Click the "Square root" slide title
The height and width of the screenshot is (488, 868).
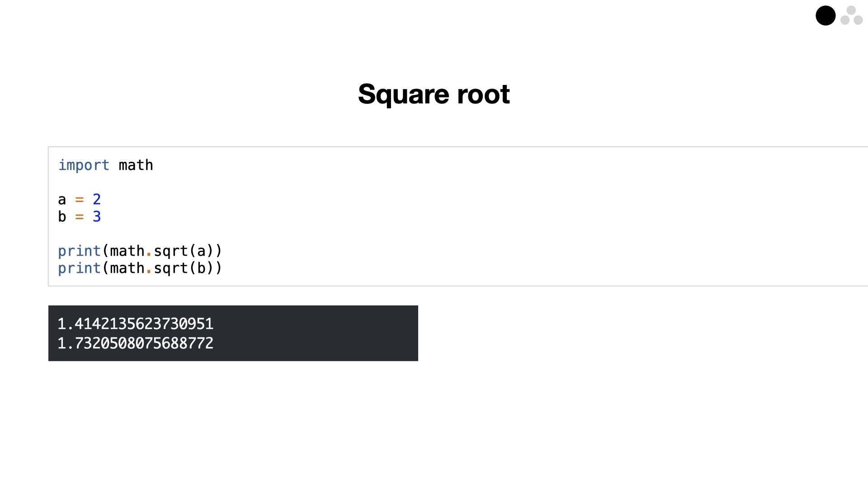[x=434, y=94]
